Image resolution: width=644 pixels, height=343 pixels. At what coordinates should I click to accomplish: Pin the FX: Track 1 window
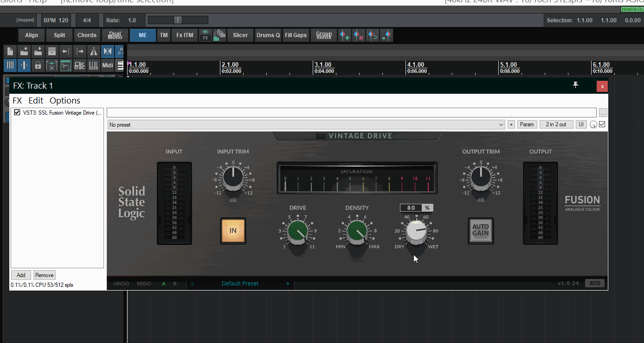(x=576, y=85)
